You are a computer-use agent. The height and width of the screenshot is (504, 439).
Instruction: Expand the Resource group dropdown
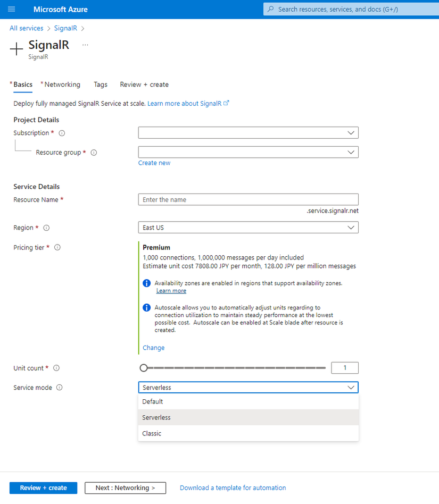click(248, 153)
